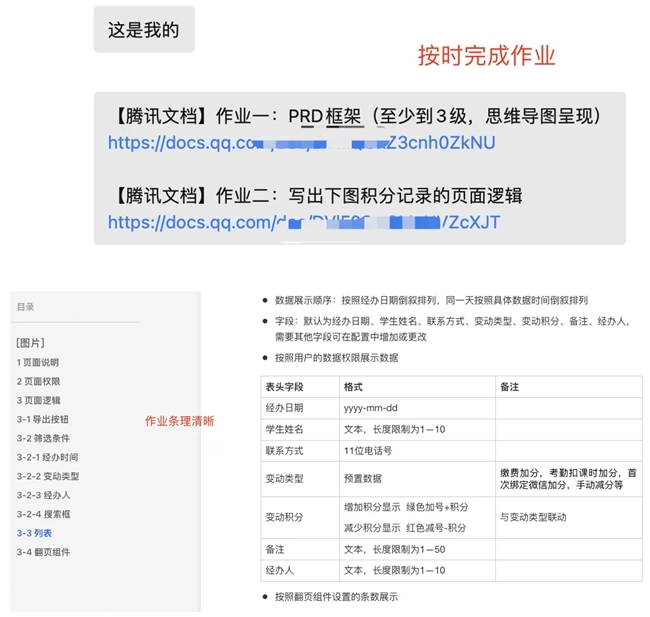Click the '学生姓名' table cell
This screenshot has width=650, height=617.
point(300,430)
